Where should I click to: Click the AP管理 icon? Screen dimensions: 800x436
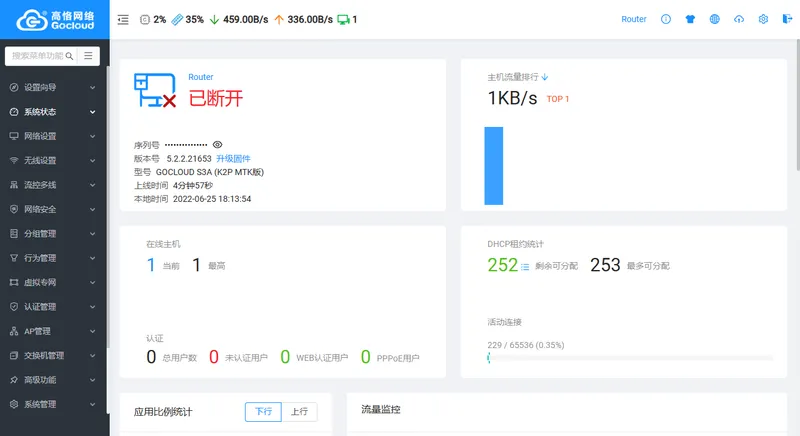[x=14, y=331]
